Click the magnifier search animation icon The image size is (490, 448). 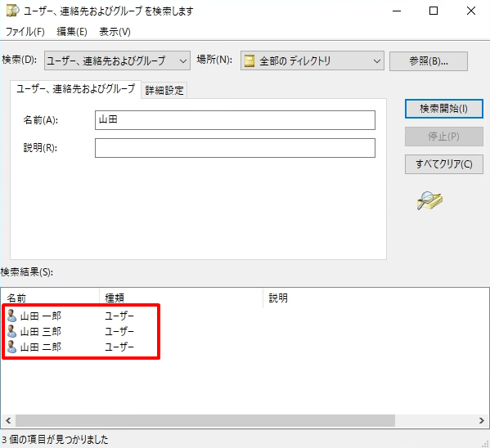point(429,200)
